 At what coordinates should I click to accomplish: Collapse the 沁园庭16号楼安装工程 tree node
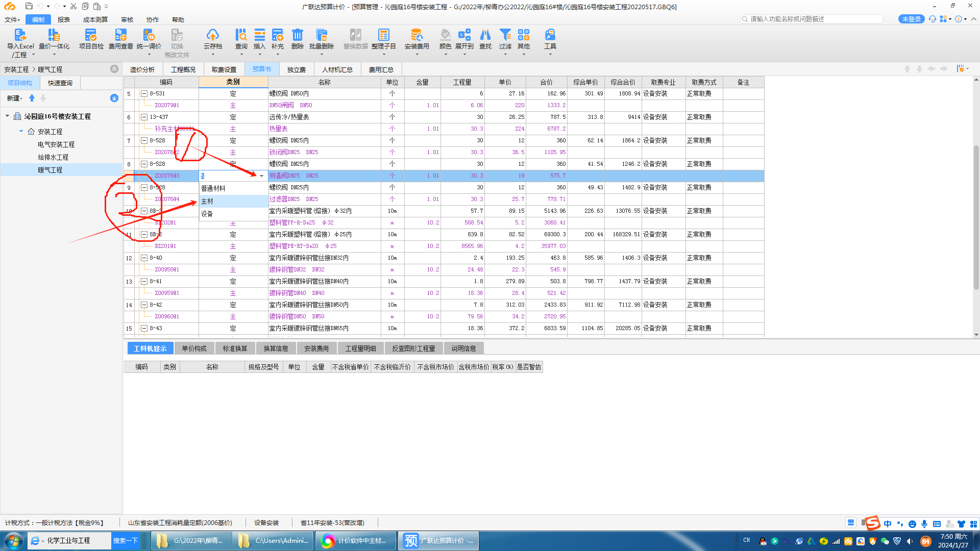7,116
